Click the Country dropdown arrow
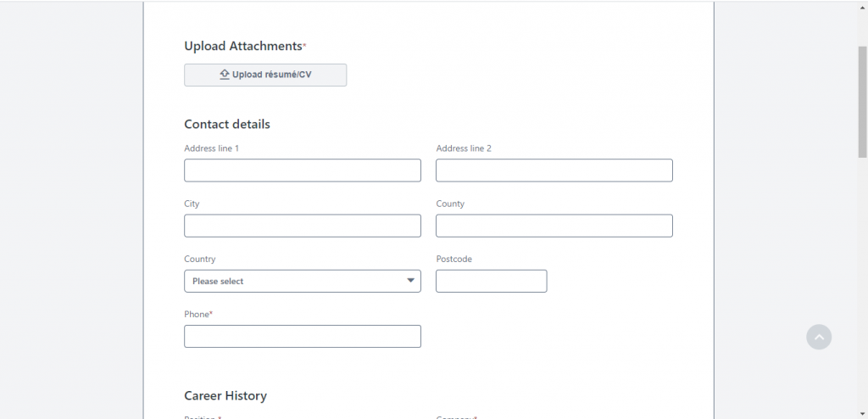The height and width of the screenshot is (419, 868). click(410, 281)
